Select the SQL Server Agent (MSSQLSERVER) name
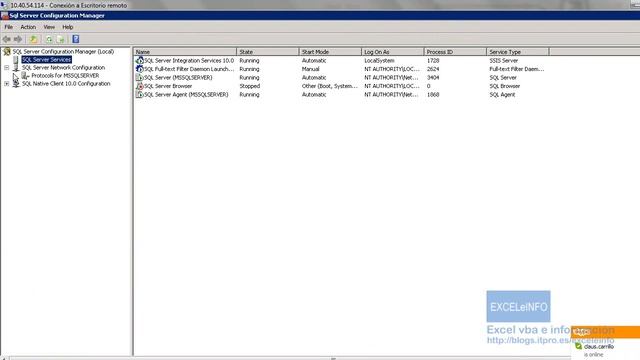The width and height of the screenshot is (640, 360). coord(186,94)
